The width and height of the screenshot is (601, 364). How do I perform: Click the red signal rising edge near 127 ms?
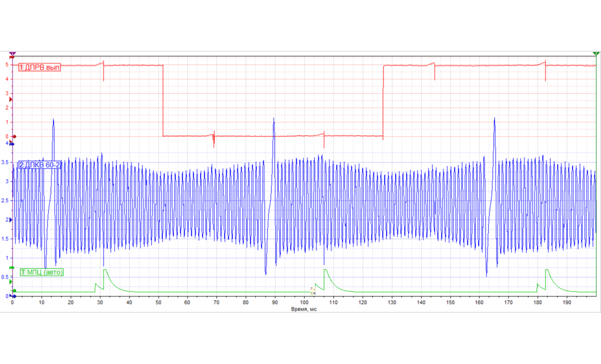click(383, 101)
